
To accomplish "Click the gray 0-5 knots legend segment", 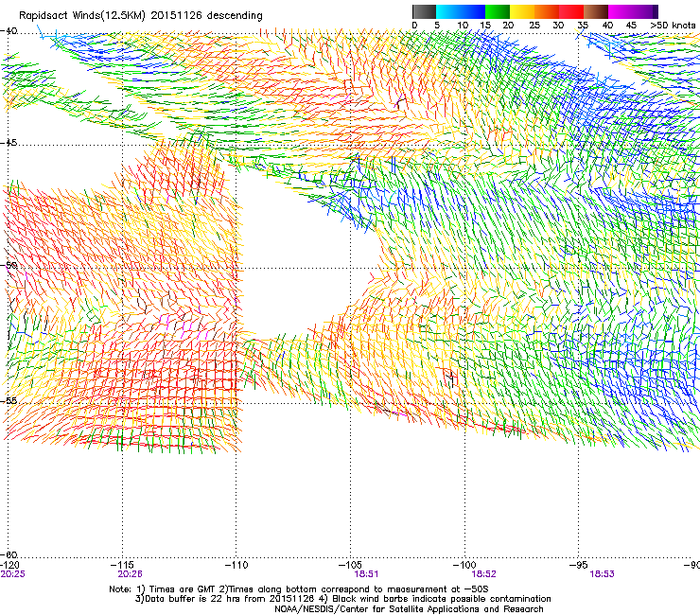I will tap(424, 11).
